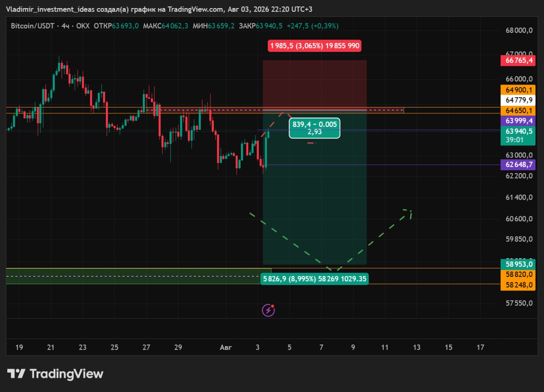This screenshot has height=392, width=544.
Task: Click the orange 58 820,0 price label
Action: [x=518, y=275]
